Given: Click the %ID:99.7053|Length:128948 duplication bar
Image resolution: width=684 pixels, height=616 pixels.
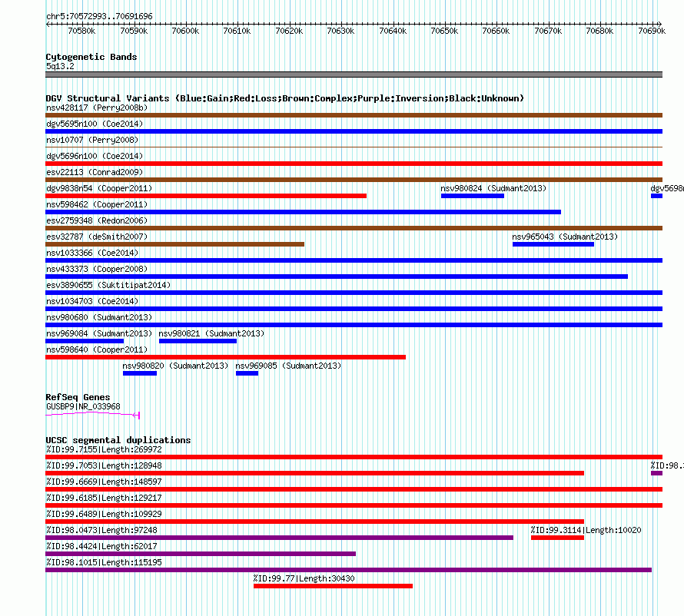Looking at the screenshot, I should click(x=314, y=473).
